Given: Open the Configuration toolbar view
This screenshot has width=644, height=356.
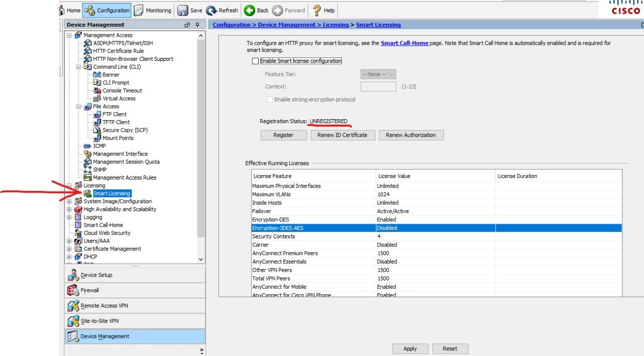Looking at the screenshot, I should 107,10.
